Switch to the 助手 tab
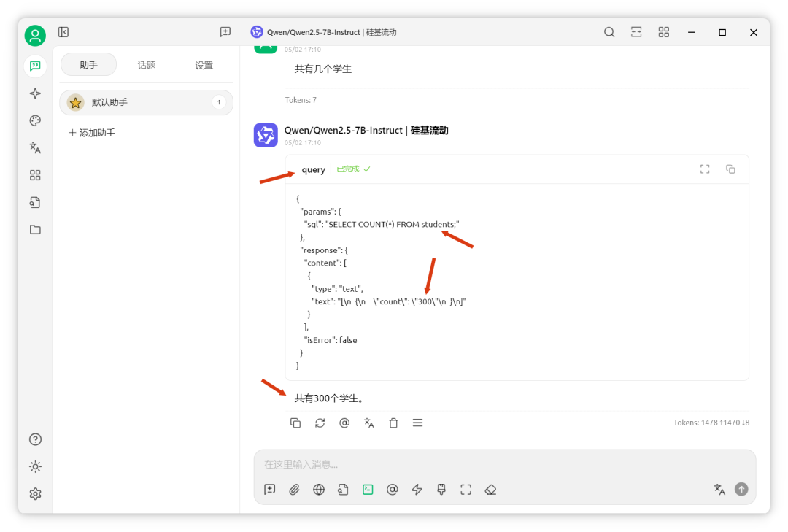This screenshot has width=788, height=532. [88, 65]
